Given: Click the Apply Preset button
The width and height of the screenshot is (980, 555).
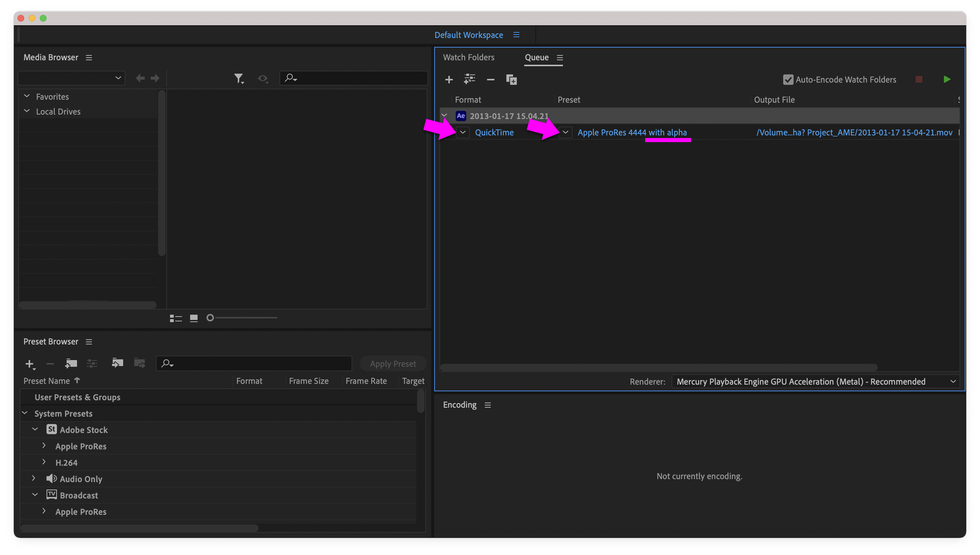Looking at the screenshot, I should (393, 363).
